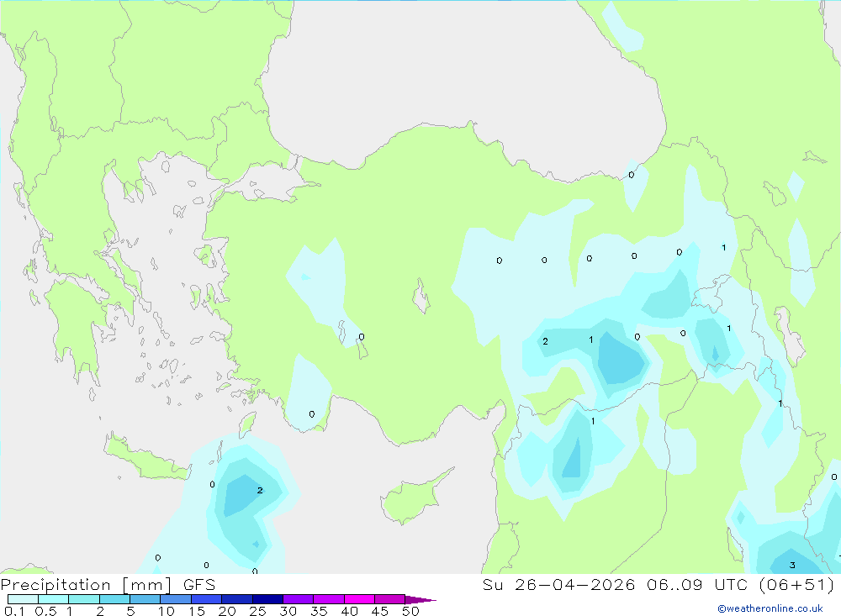The height and width of the screenshot is (616, 841).
Task: Click the above-50 mm legend arrow tip
Action: [x=420, y=599]
